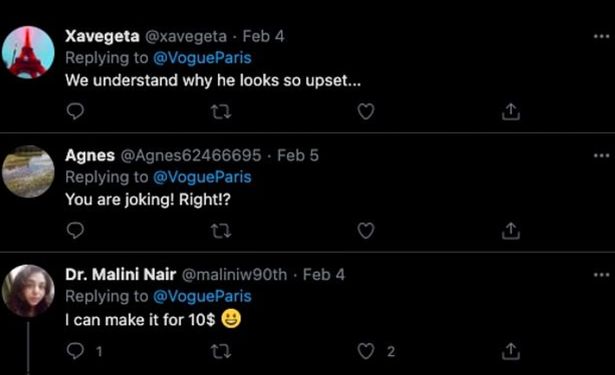Retweet the tweet from Agnes
This screenshot has width=615, height=375.
pyautogui.click(x=221, y=231)
